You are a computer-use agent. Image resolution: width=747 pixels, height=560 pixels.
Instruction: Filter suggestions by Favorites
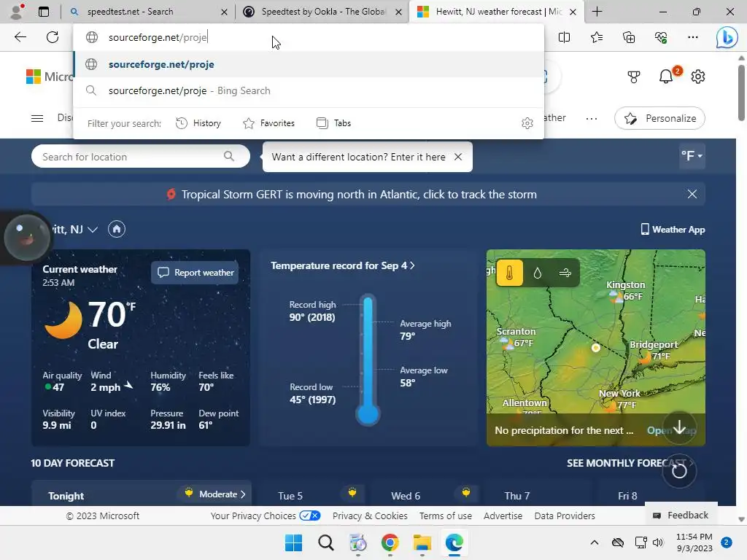point(268,123)
